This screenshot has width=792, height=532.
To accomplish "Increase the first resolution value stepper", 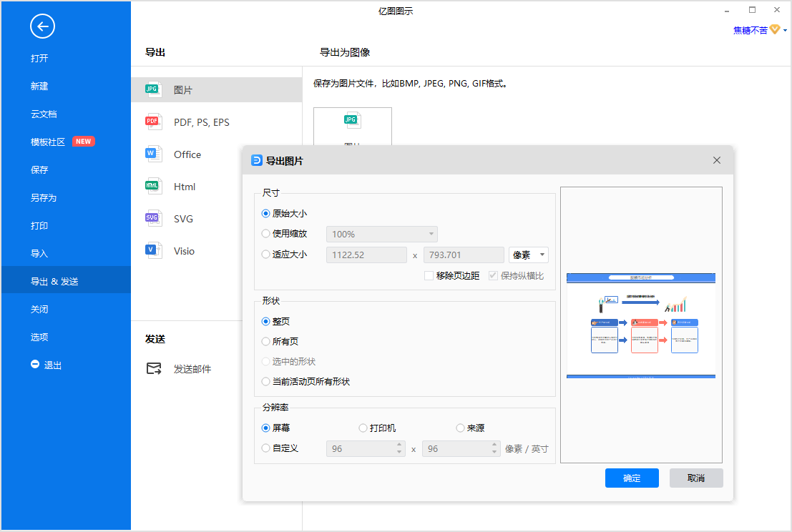I will pyautogui.click(x=399, y=445).
